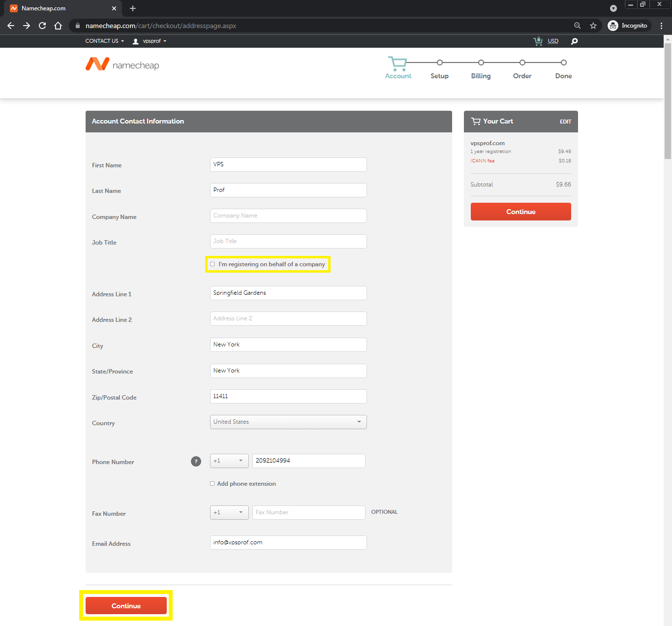The width and height of the screenshot is (672, 626).
Task: Open the Country dropdown showing United States
Action: click(x=288, y=422)
